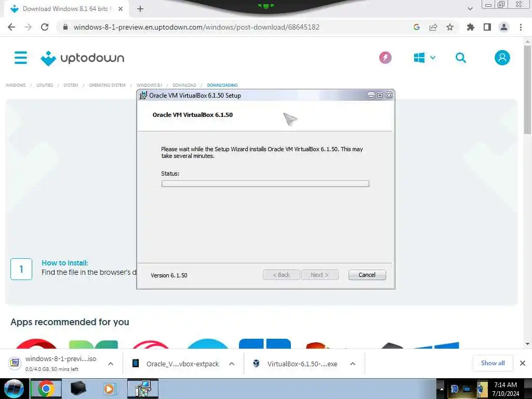Click 'Version 6.1.50' text in dialog
532x399 pixels.
(x=169, y=275)
